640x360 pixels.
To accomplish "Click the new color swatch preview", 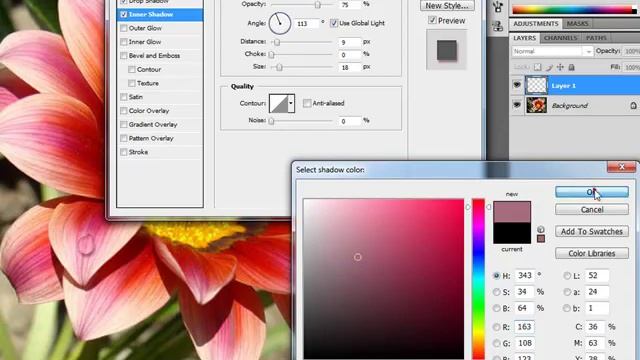I will (x=512, y=212).
